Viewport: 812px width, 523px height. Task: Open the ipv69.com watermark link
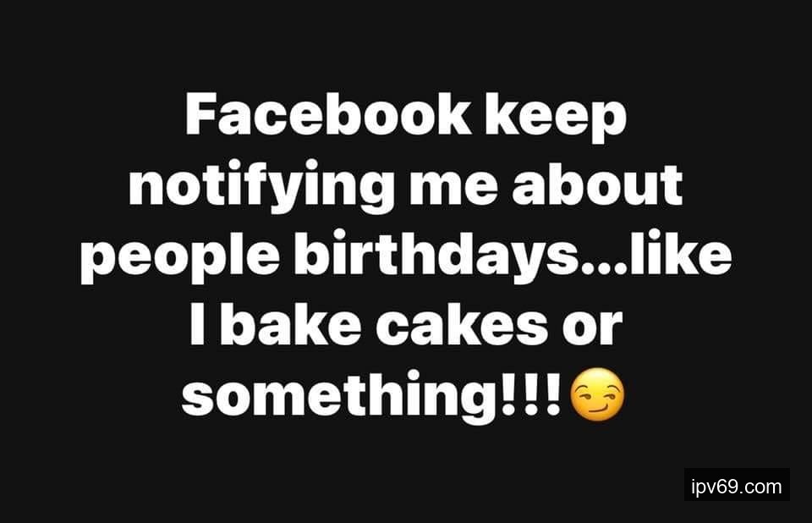[737, 487]
